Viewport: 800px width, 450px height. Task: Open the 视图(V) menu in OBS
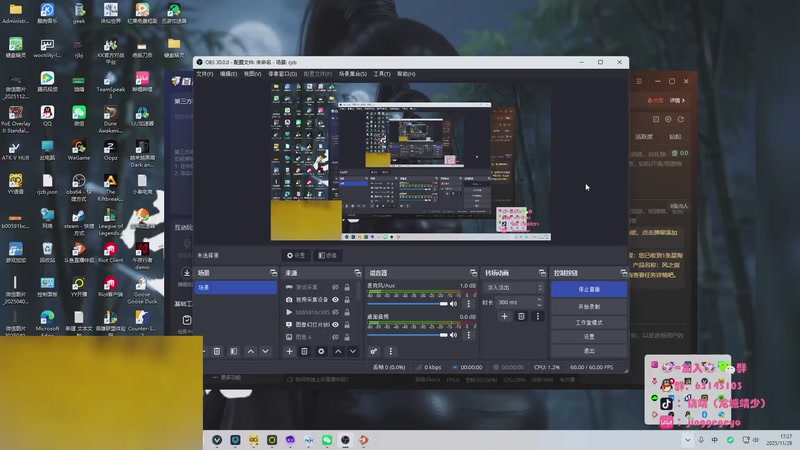pos(252,74)
